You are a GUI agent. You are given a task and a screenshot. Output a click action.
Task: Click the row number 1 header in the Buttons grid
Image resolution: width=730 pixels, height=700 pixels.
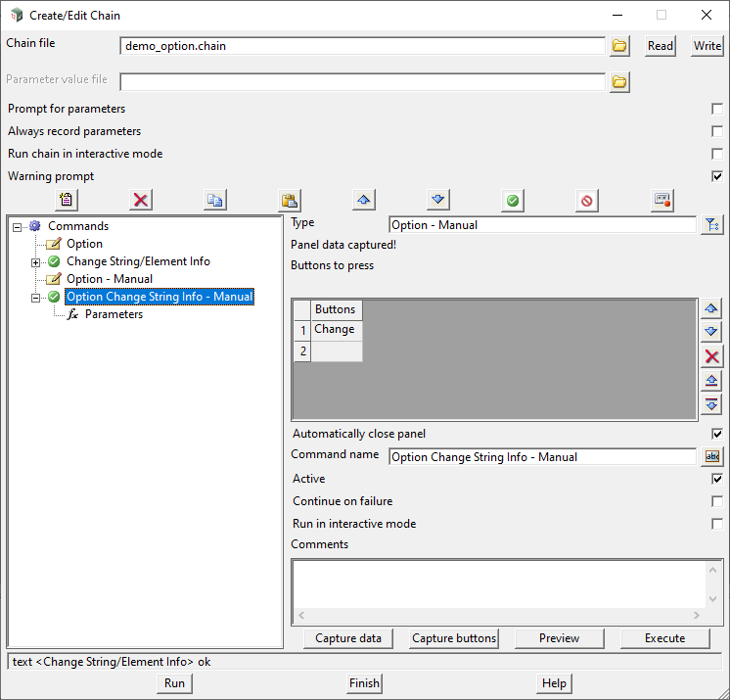point(302,330)
